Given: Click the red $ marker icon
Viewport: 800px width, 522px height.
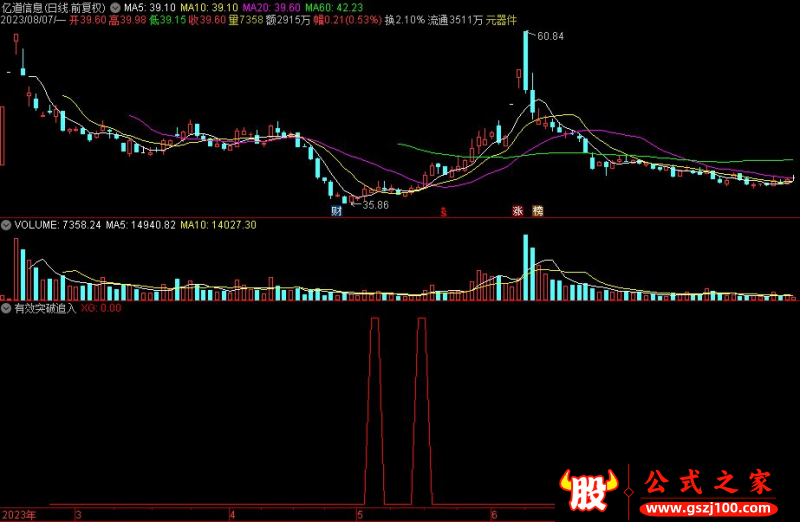Looking at the screenshot, I should (443, 212).
